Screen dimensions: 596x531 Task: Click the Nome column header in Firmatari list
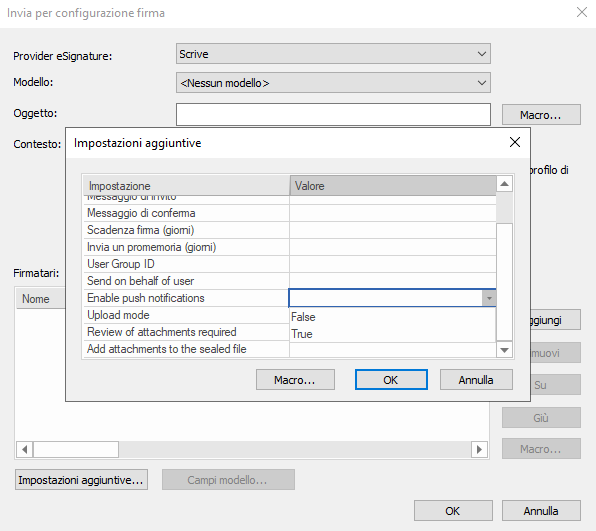coord(41,299)
